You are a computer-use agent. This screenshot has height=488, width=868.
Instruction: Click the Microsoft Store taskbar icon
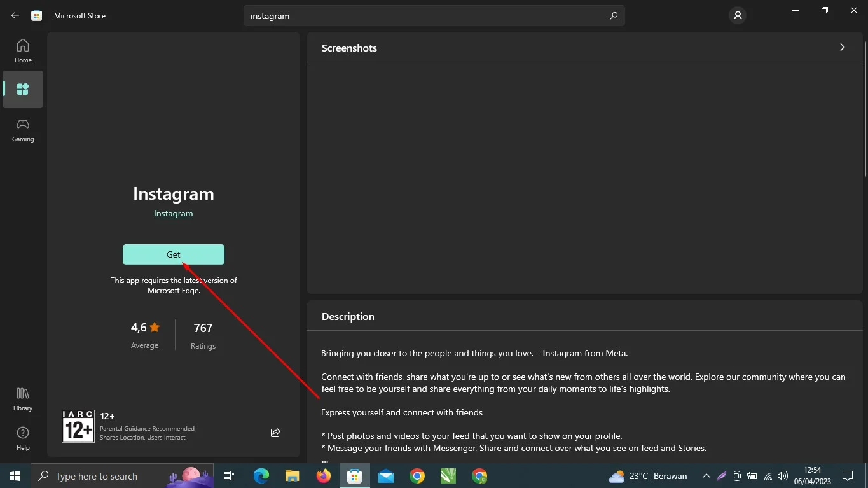(355, 476)
